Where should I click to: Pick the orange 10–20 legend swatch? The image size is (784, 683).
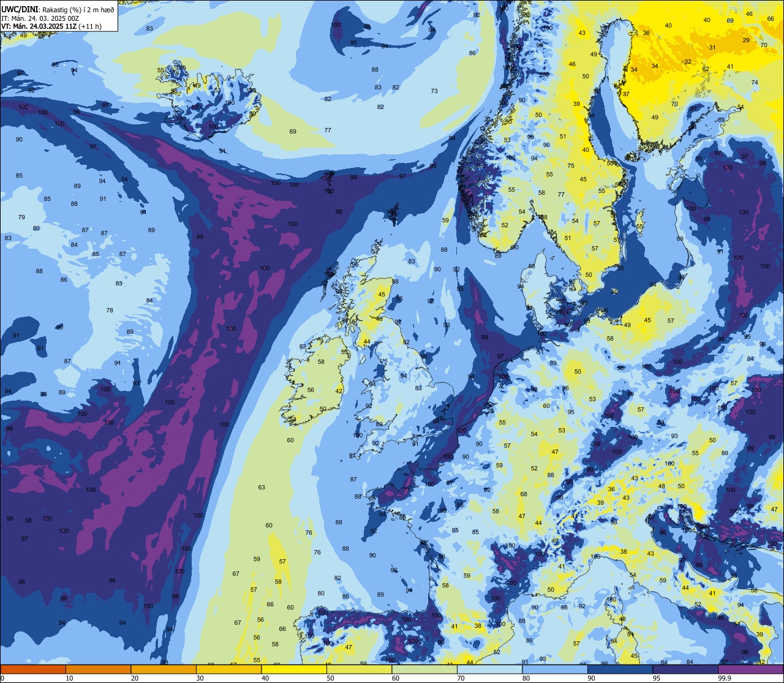[x=98, y=669]
